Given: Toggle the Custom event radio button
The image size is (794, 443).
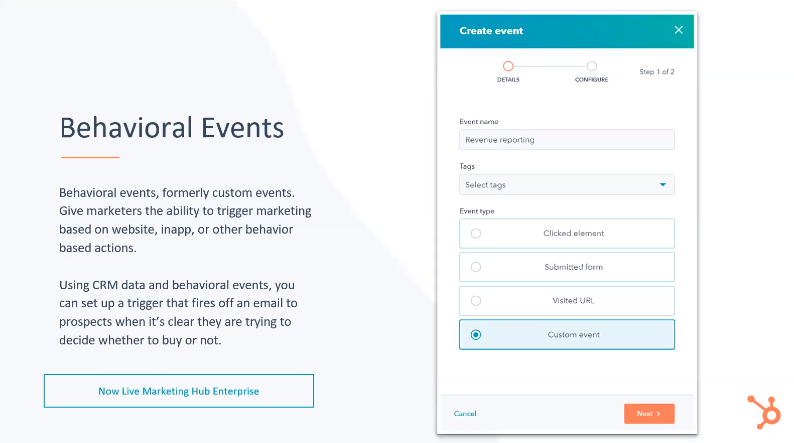Looking at the screenshot, I should tap(475, 335).
